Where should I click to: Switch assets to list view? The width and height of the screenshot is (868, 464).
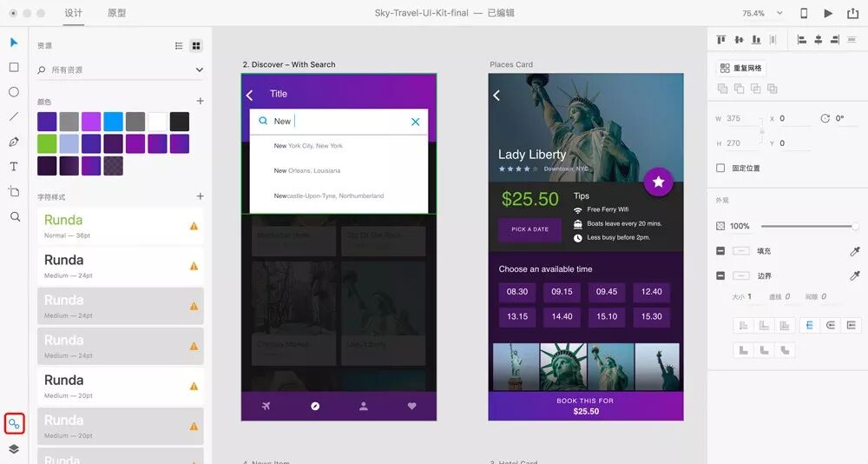pyautogui.click(x=179, y=45)
